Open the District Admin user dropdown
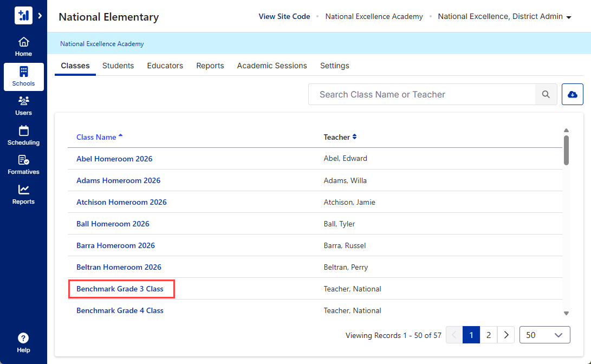This screenshot has height=364, width=591. pos(504,17)
